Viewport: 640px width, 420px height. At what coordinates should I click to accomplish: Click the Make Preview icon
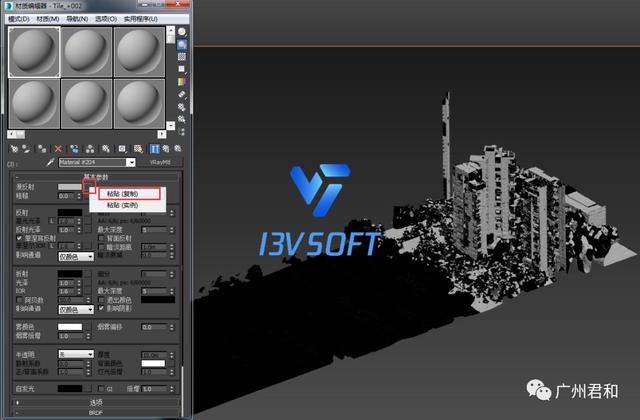click(182, 94)
